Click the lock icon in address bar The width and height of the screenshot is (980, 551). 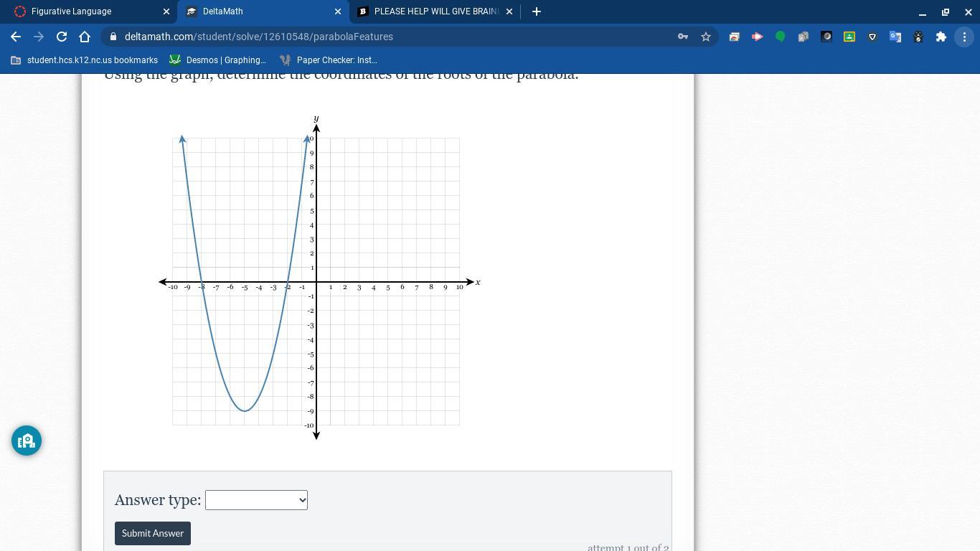113,37
